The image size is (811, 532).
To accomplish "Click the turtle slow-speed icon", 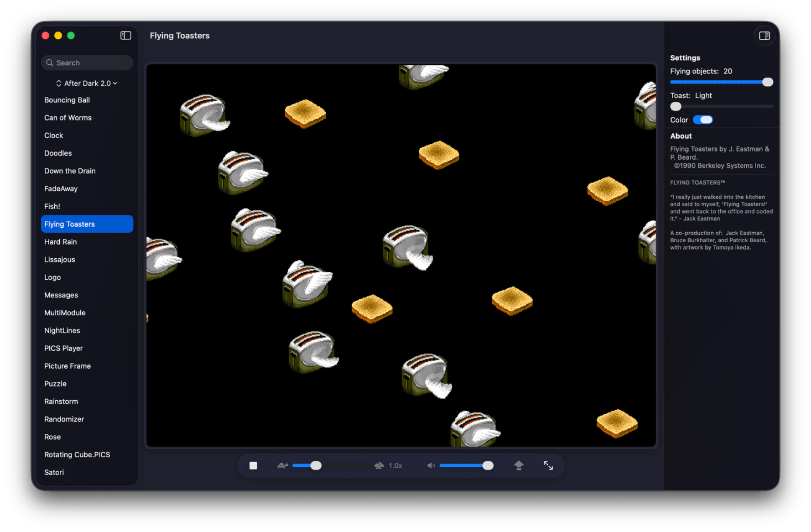I will click(x=283, y=465).
